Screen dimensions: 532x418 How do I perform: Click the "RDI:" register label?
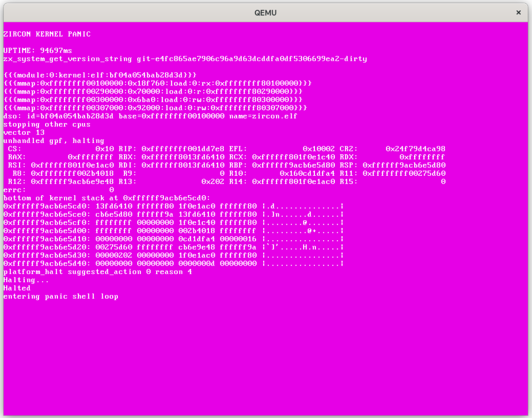coord(128,165)
